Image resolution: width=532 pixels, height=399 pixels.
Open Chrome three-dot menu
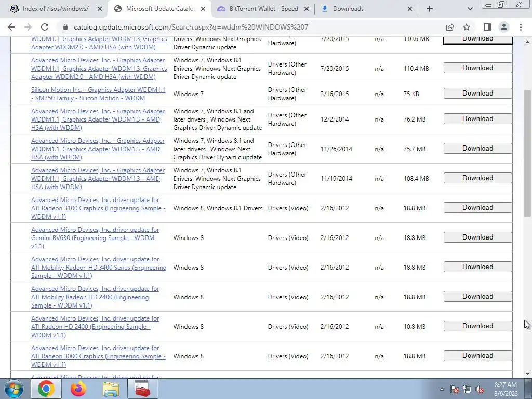pos(521,27)
